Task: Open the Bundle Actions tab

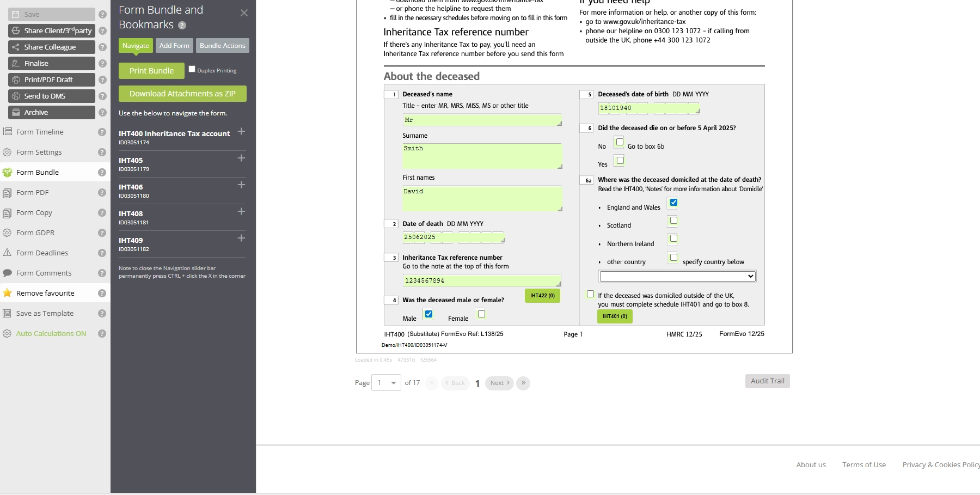Action: [x=222, y=46]
